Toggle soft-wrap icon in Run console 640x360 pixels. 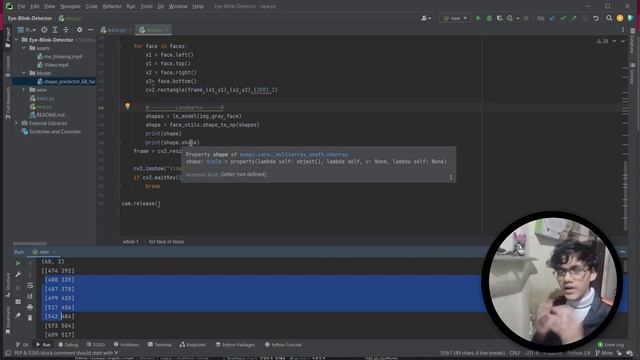pos(30,285)
